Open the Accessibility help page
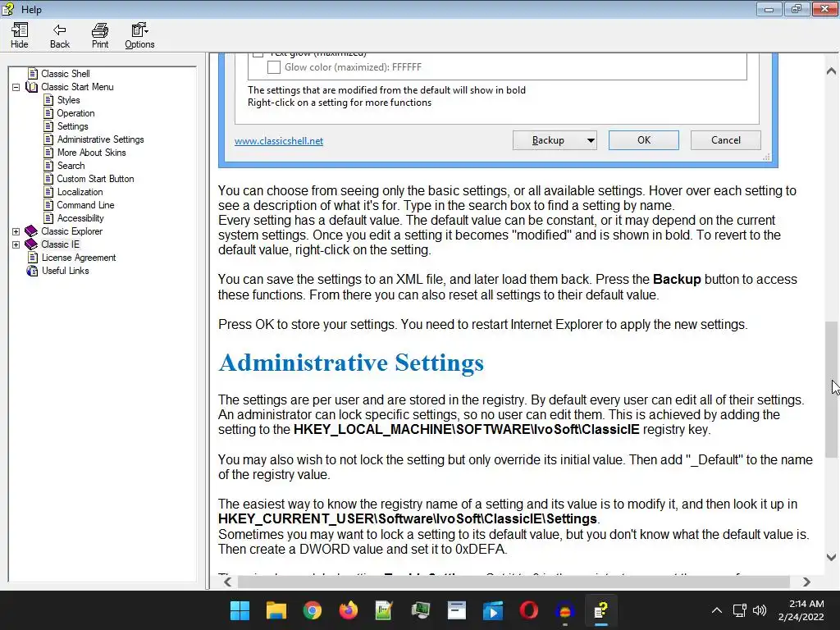 tap(80, 218)
